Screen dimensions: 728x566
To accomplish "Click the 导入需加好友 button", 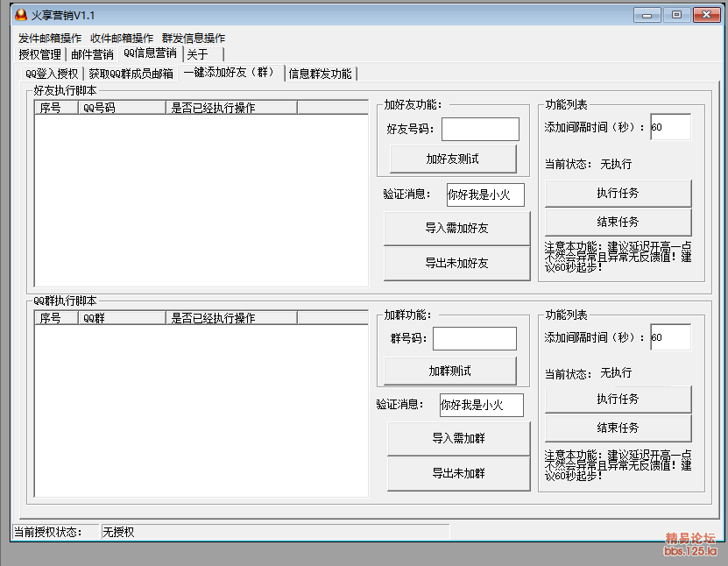I will pyautogui.click(x=456, y=228).
